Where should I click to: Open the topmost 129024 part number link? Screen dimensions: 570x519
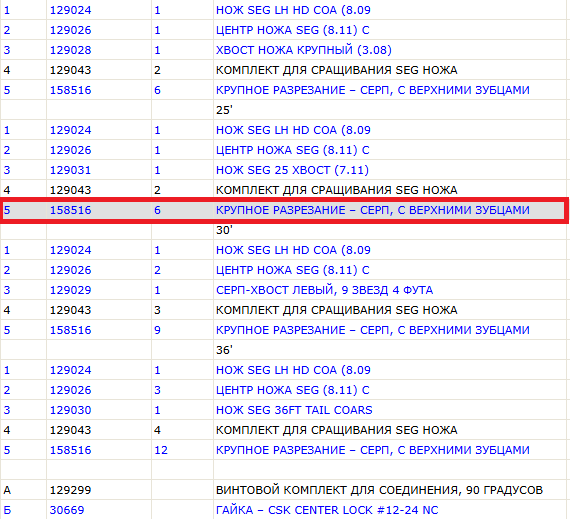(70, 10)
